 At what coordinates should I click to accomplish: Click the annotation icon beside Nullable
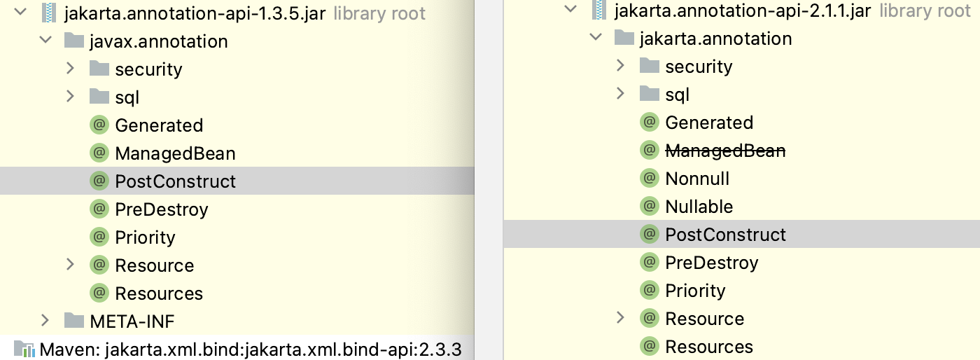coord(650,207)
